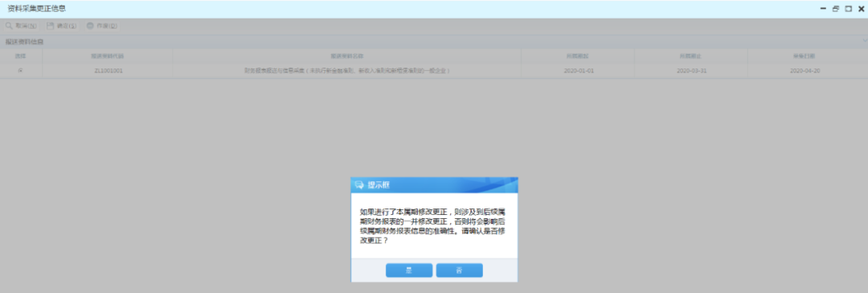The image size is (868, 293).
Task: Click the 取消(N) toolbar button
Action: tap(21, 26)
